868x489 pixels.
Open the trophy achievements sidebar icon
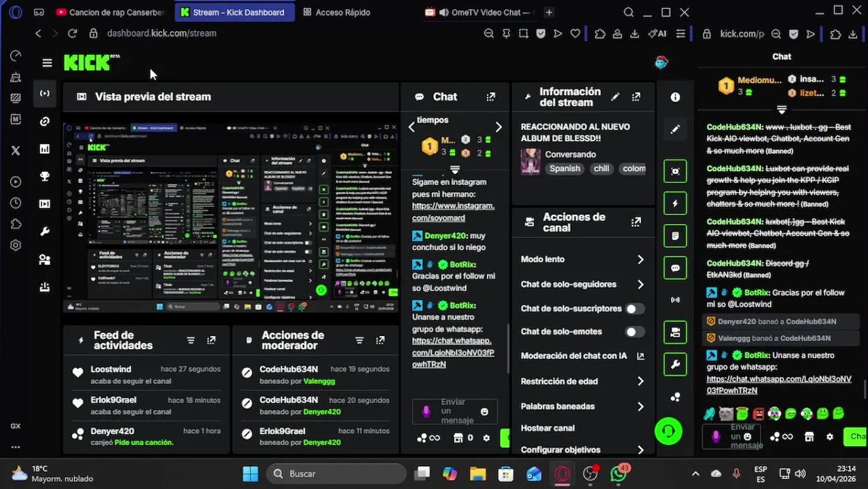45,177
